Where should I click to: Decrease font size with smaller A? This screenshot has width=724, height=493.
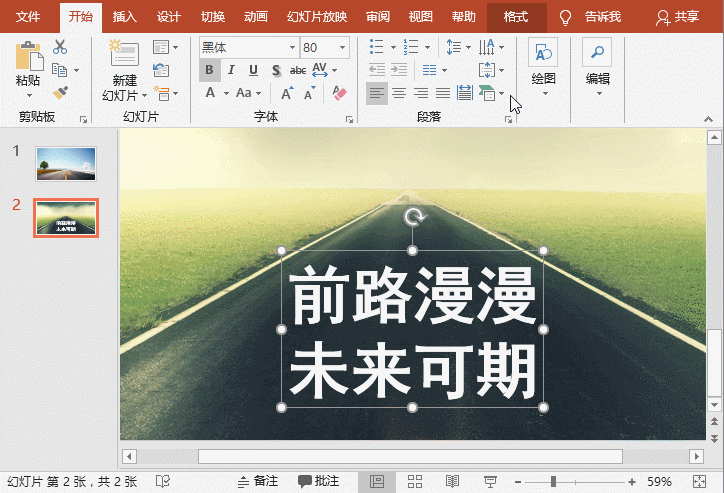310,93
